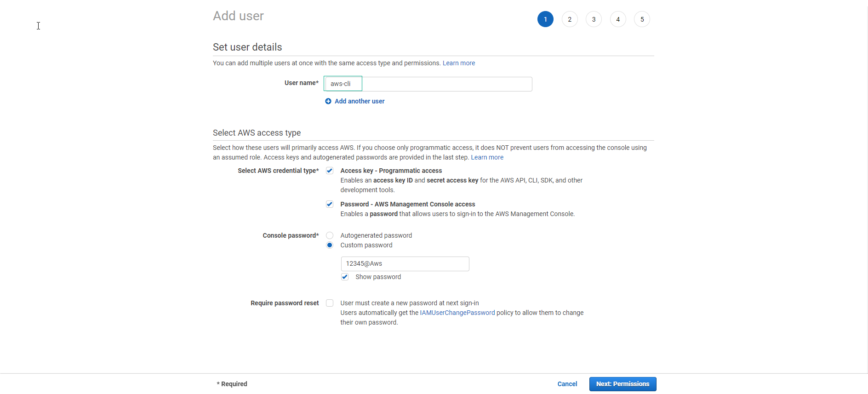Select Autogenerated password option
Screen dimensions: 868x394
point(330,235)
